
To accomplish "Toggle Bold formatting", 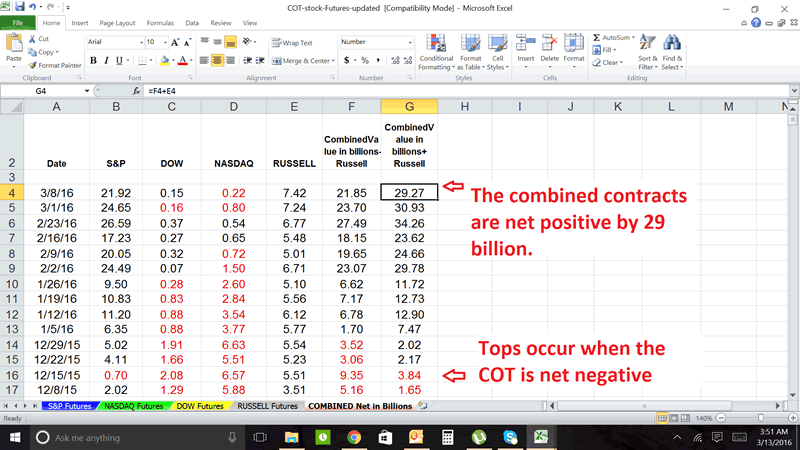I will [93, 60].
